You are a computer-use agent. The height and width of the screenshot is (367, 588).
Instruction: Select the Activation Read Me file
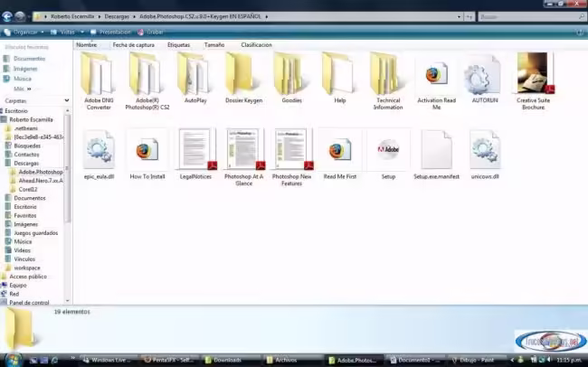click(437, 80)
